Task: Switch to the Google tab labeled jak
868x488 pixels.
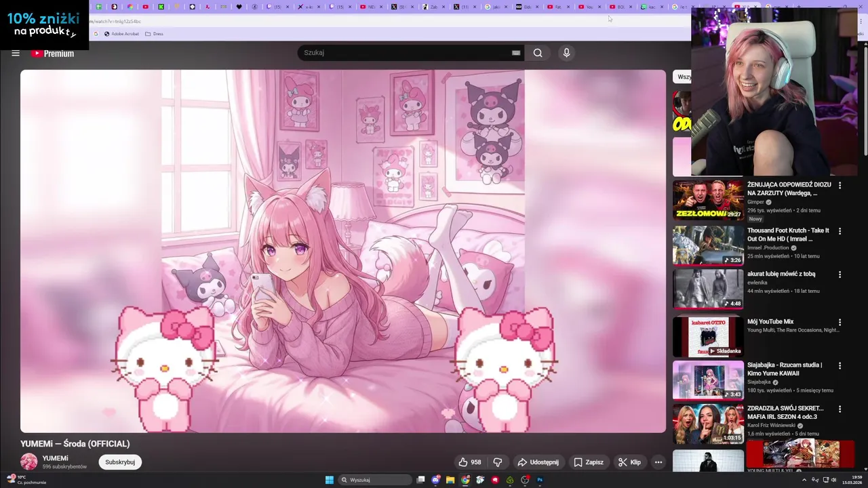Action: [x=495, y=7]
